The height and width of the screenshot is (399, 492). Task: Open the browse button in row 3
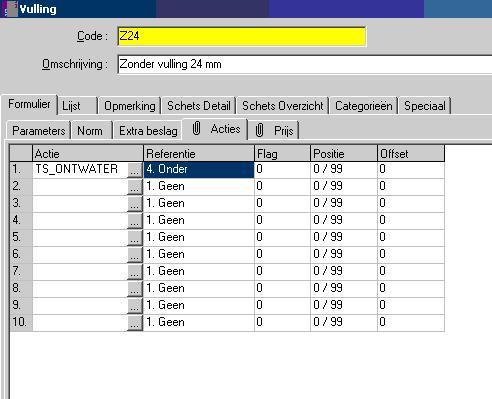click(134, 204)
